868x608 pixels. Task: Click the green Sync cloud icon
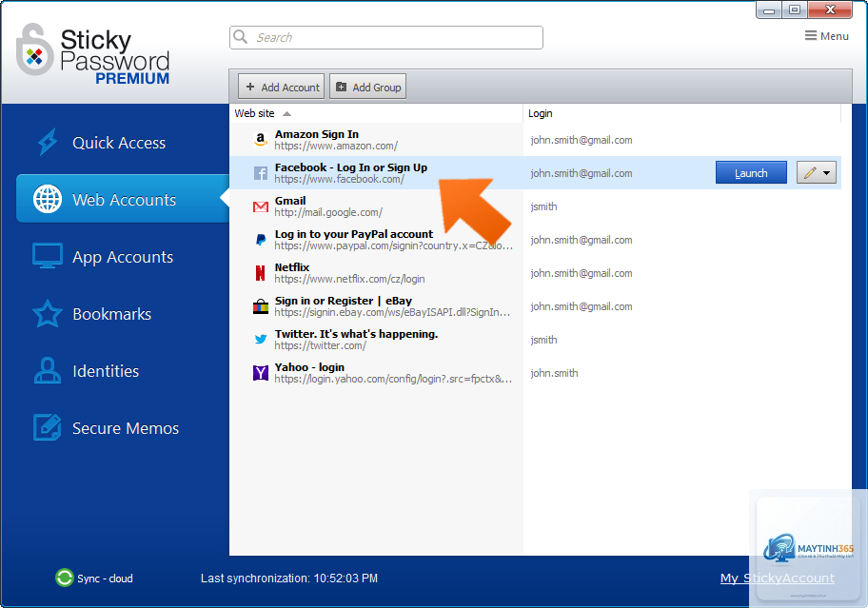pos(64,579)
